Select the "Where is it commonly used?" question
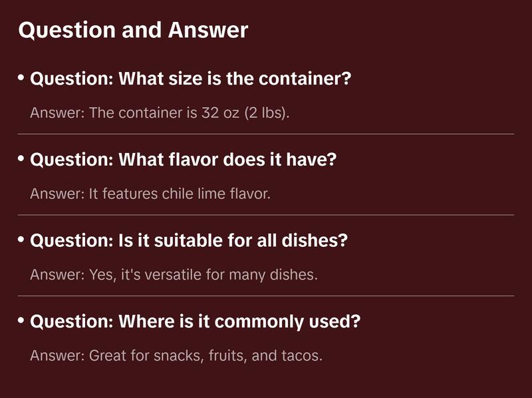Screen dimensions: 532x398 click(x=196, y=322)
